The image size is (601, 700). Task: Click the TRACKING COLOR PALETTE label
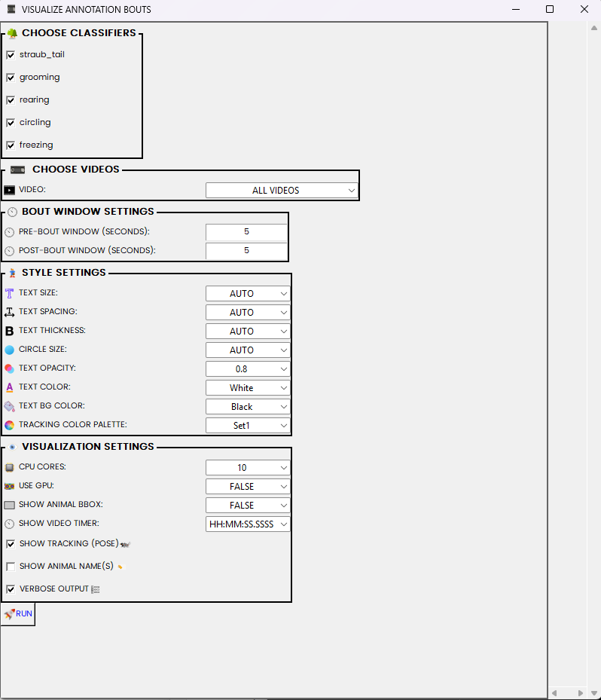[x=73, y=424]
